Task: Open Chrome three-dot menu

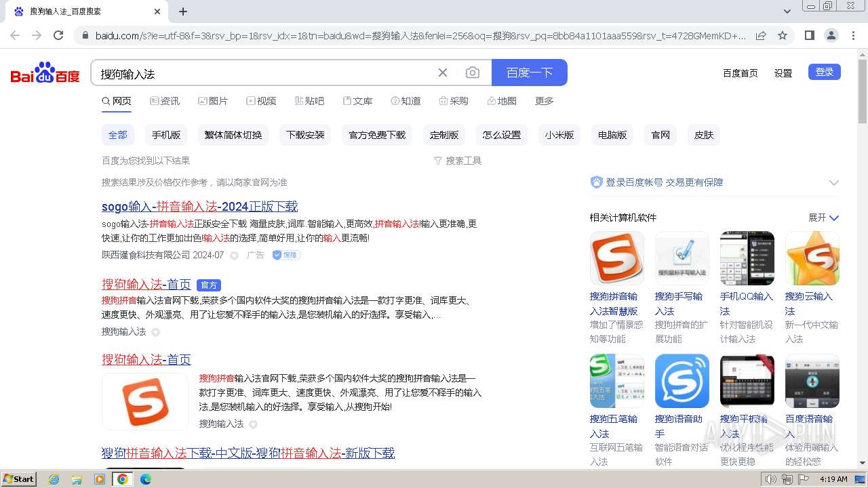Action: (853, 35)
